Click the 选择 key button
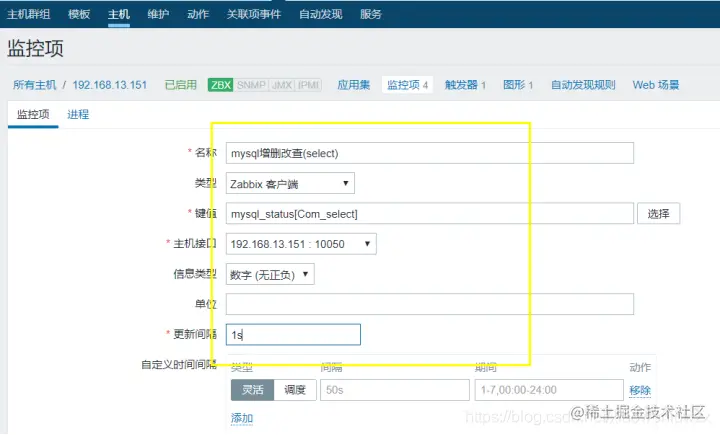 pos(658,214)
